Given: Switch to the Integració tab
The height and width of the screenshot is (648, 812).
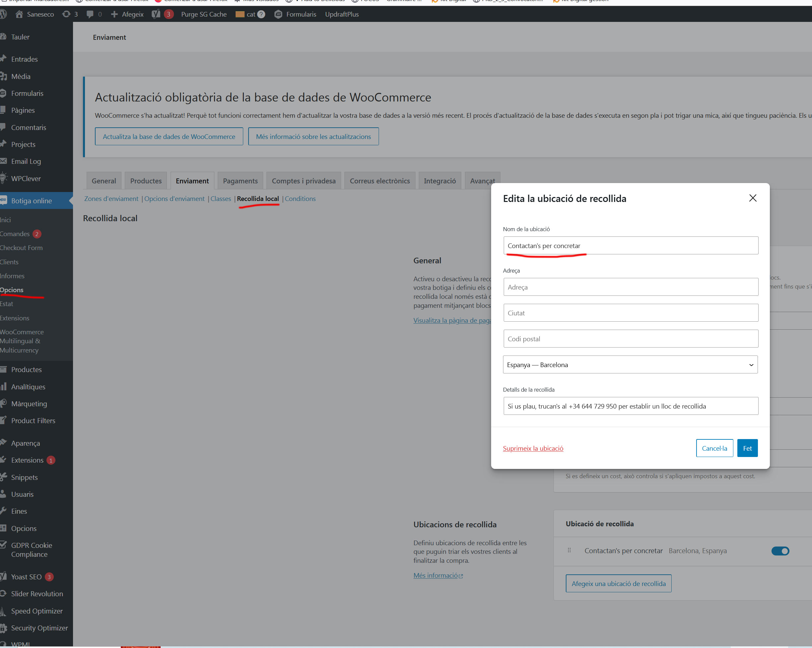Looking at the screenshot, I should tap(440, 181).
